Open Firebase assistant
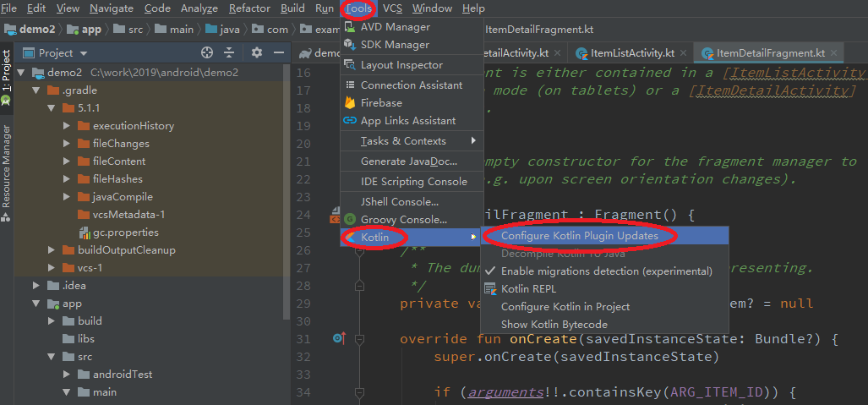 412,102
